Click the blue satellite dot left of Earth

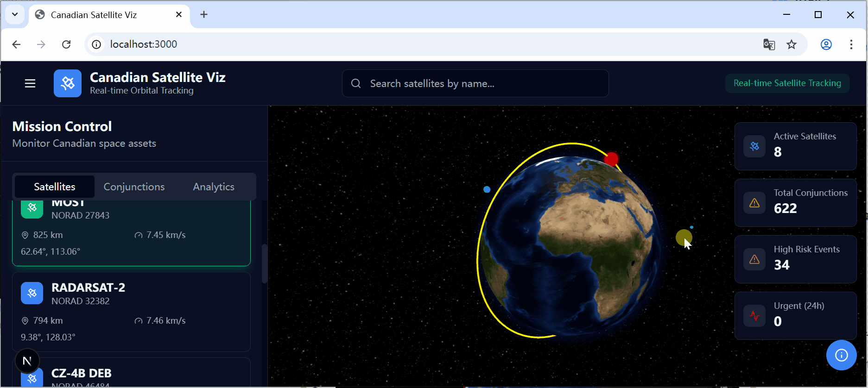[x=487, y=189]
